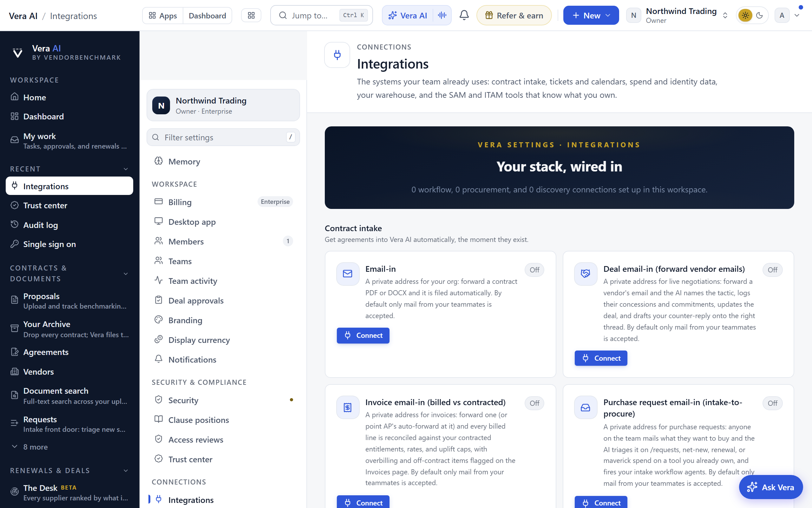The width and height of the screenshot is (812, 508).
Task: Click the Clause positions book icon
Action: click(158, 419)
